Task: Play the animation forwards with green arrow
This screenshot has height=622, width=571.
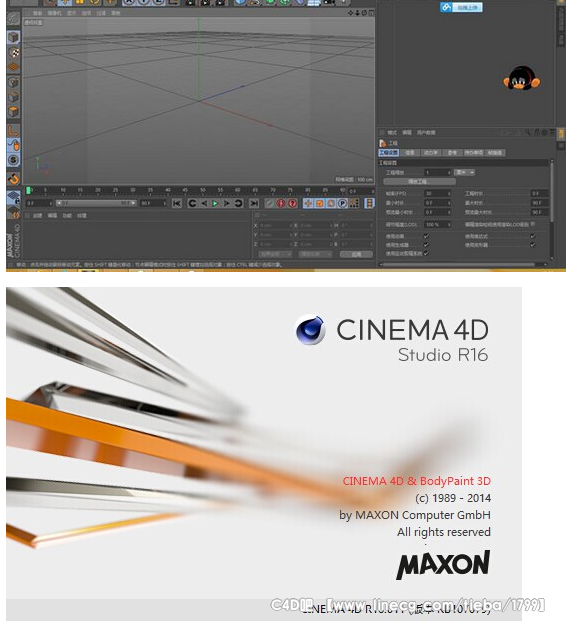Action: [x=215, y=203]
